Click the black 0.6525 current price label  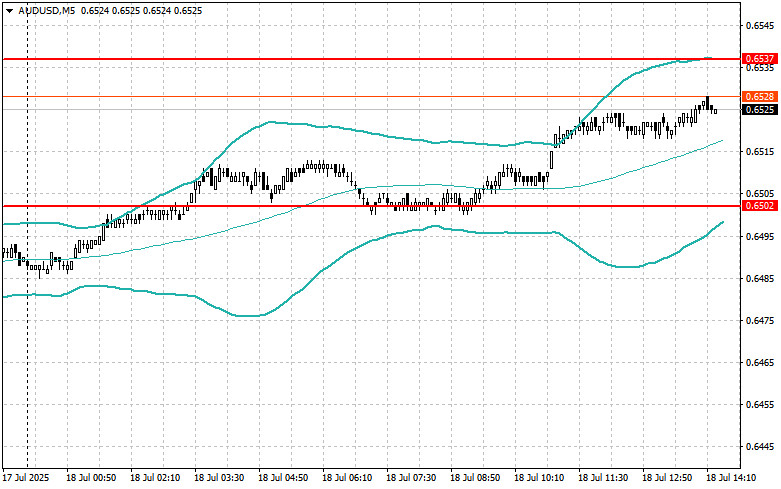pos(760,110)
